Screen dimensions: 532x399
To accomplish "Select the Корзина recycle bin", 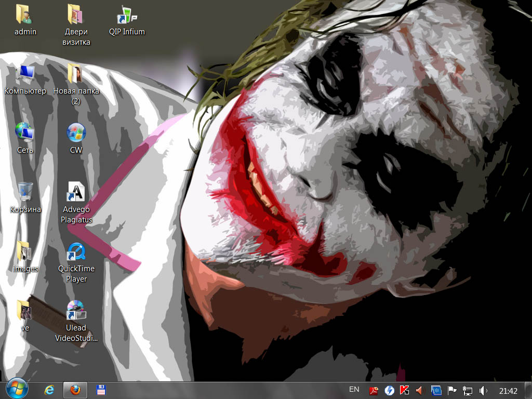I will (x=25, y=197).
